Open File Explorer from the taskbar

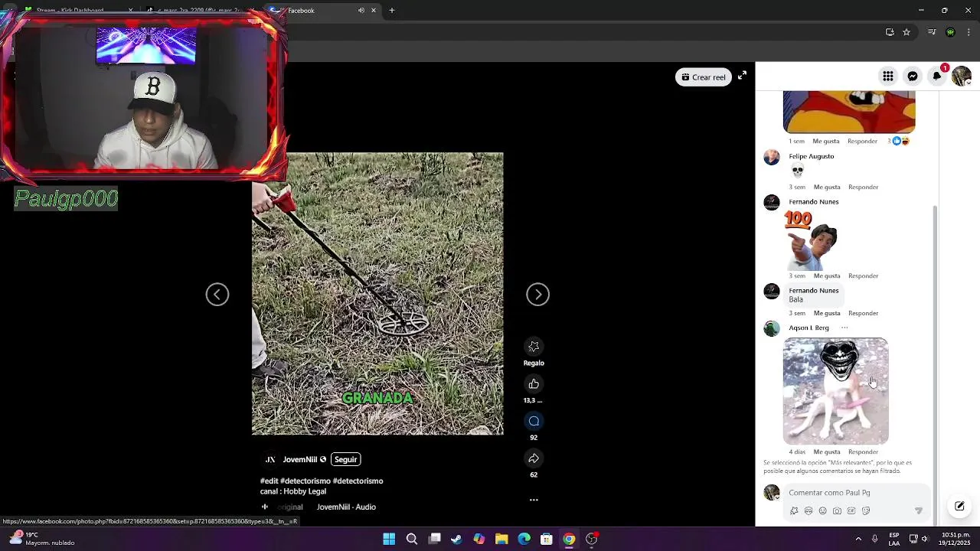point(501,539)
